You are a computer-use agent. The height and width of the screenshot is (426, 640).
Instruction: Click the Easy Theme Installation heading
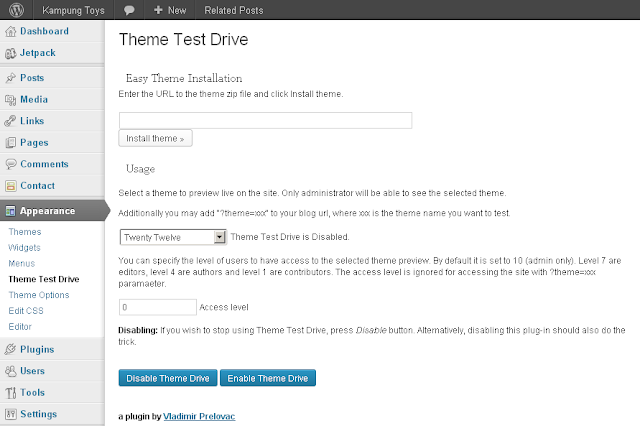coord(184,78)
